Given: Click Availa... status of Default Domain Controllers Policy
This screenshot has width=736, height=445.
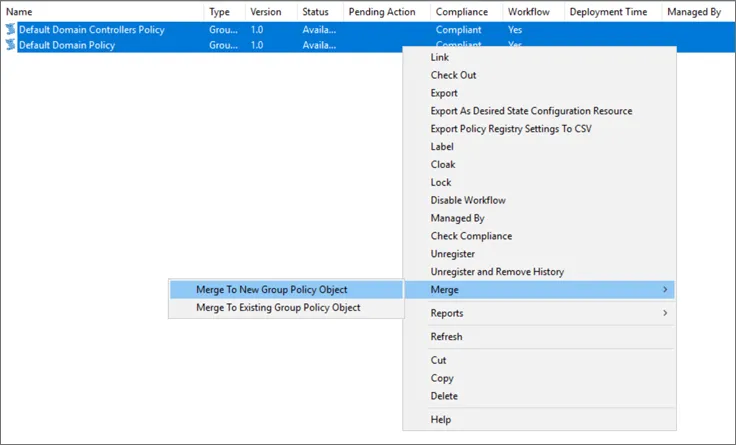Looking at the screenshot, I should (319, 30).
